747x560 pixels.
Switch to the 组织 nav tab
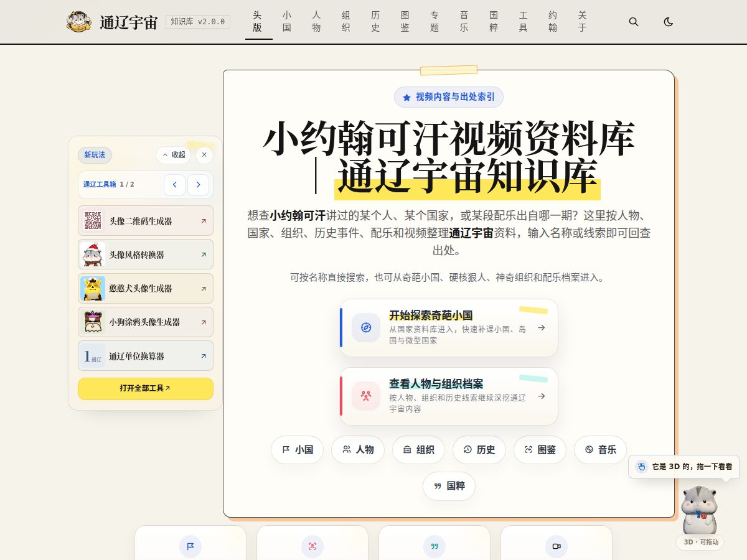(x=346, y=22)
